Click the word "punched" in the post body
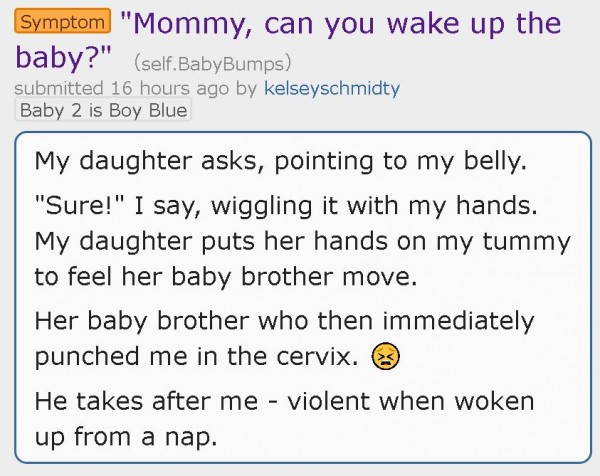This screenshot has width=600, height=476. pos(87,357)
